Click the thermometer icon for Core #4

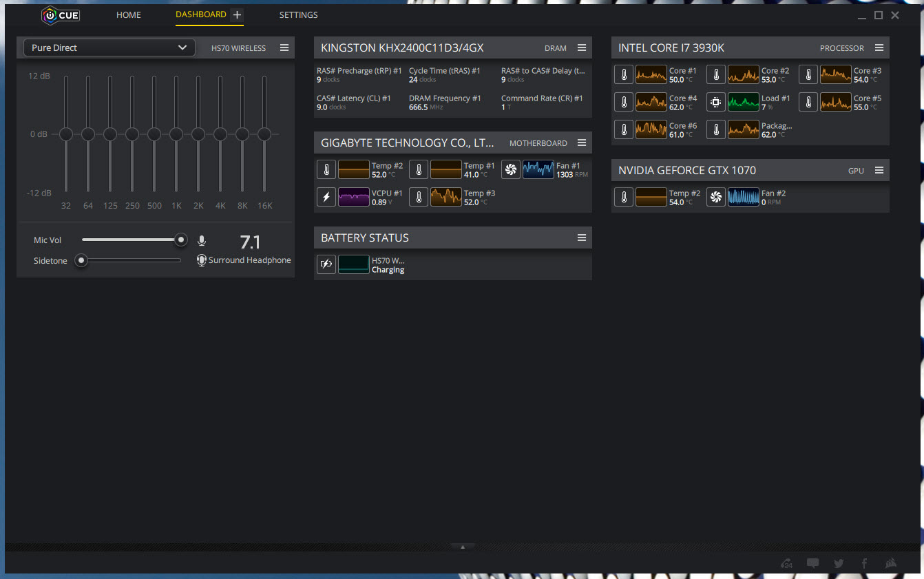tap(624, 102)
